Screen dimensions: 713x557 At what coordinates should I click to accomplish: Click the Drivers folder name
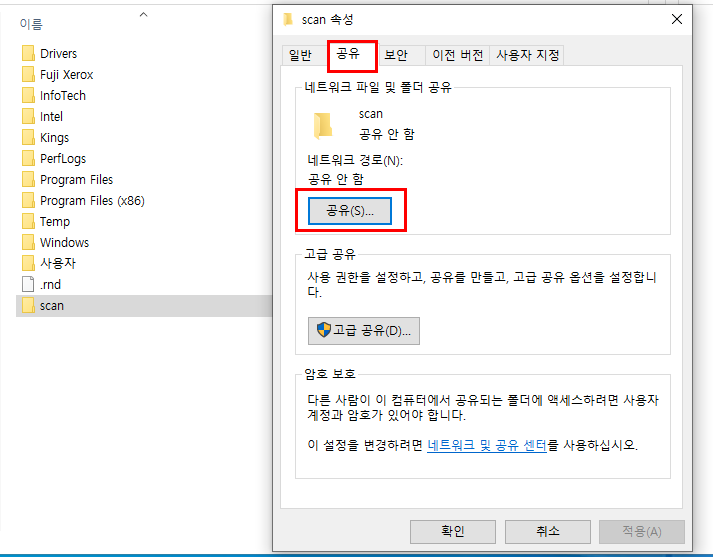coord(59,54)
